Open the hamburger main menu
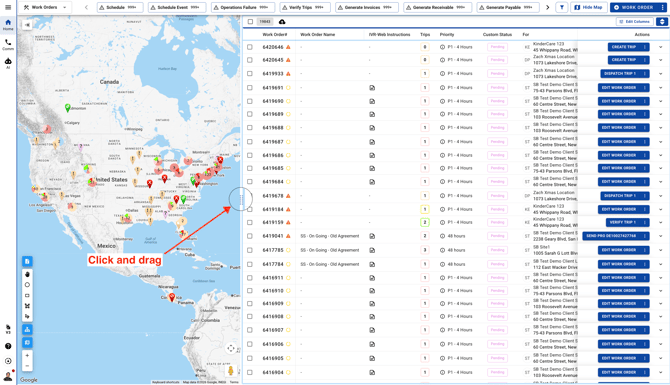670x385 pixels. coord(8,7)
